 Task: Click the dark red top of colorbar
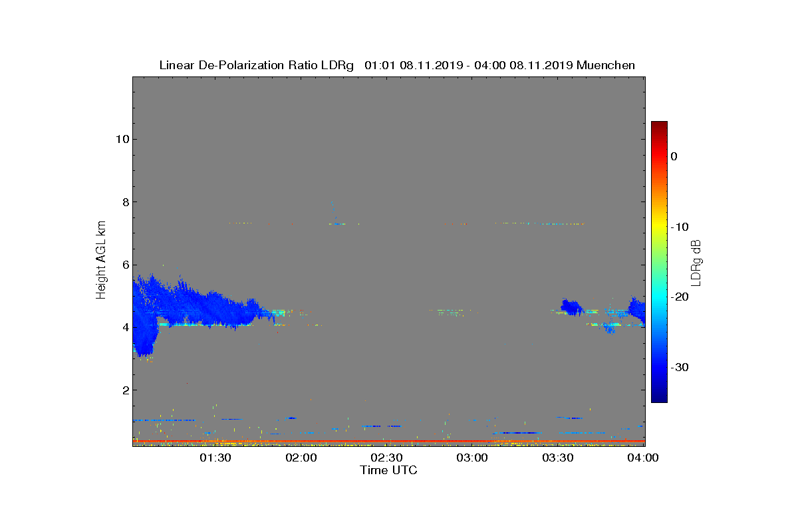click(659, 126)
